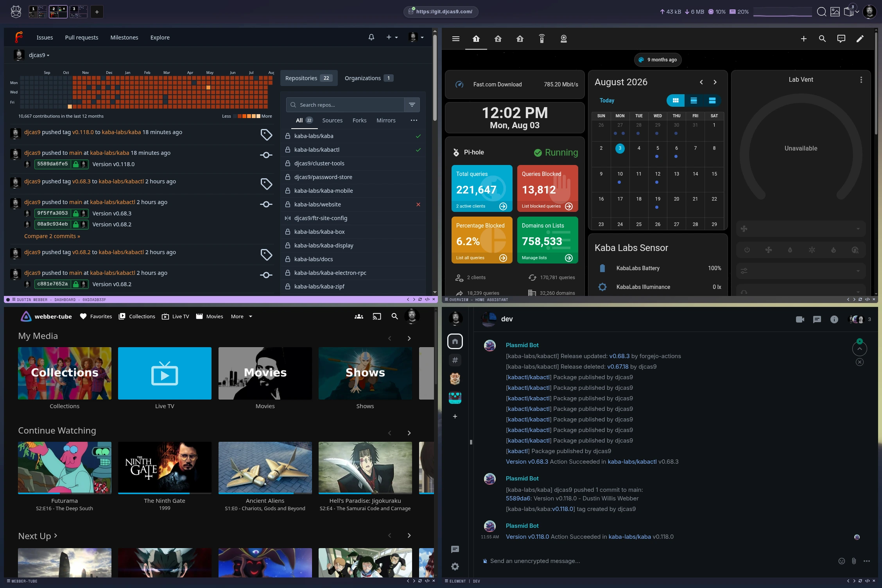Viewport: 882px width, 588px height.
Task: Open commit 5589da6fe5 link
Action: (x=52, y=164)
